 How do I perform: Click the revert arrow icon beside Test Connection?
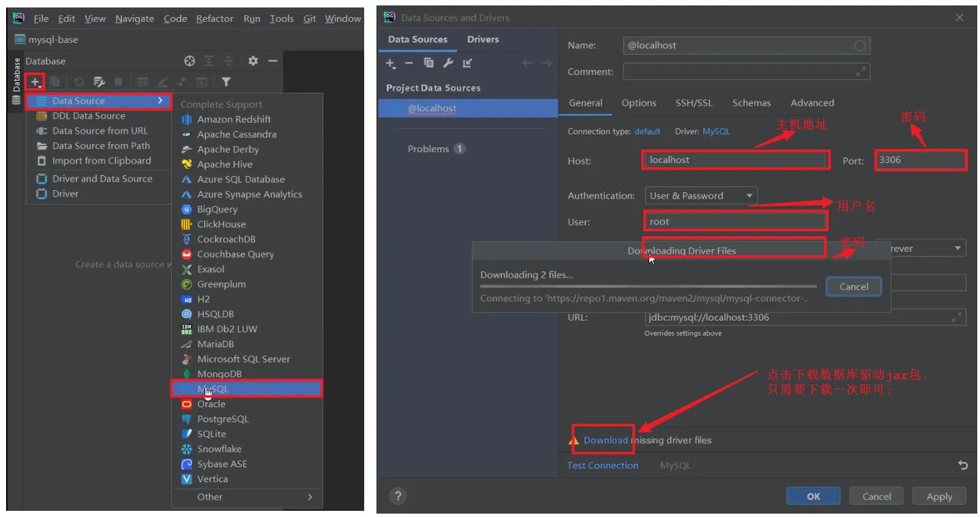(962, 465)
